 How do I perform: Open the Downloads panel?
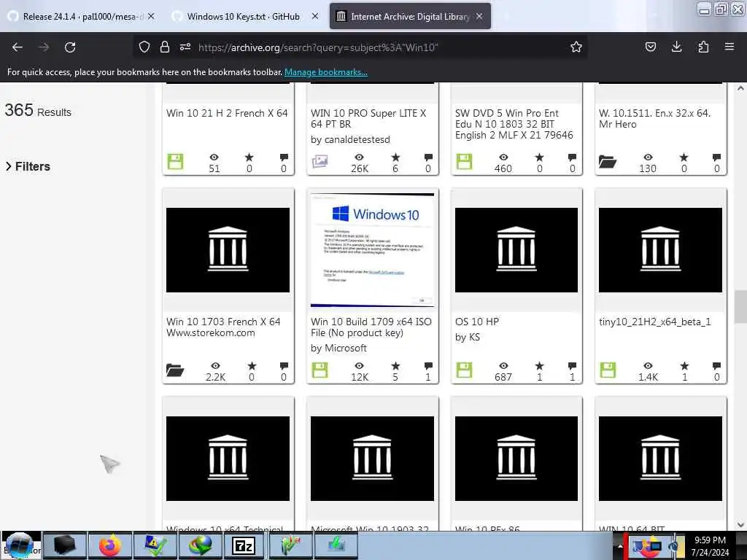coord(676,47)
